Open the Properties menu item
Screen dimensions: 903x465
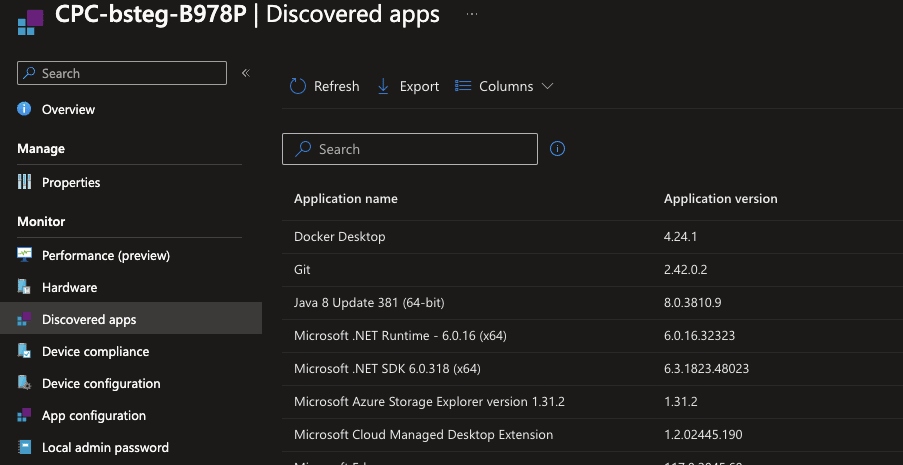point(71,183)
